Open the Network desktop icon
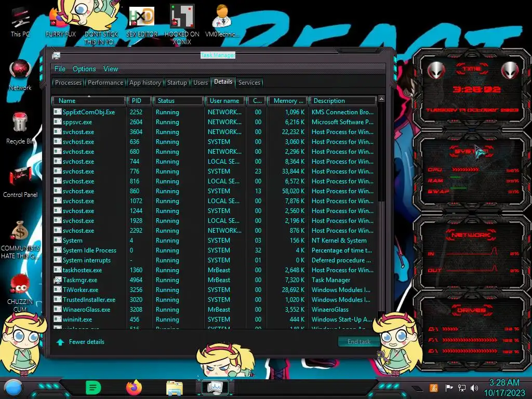Screen dimensions: 532x399 pyautogui.click(x=20, y=75)
